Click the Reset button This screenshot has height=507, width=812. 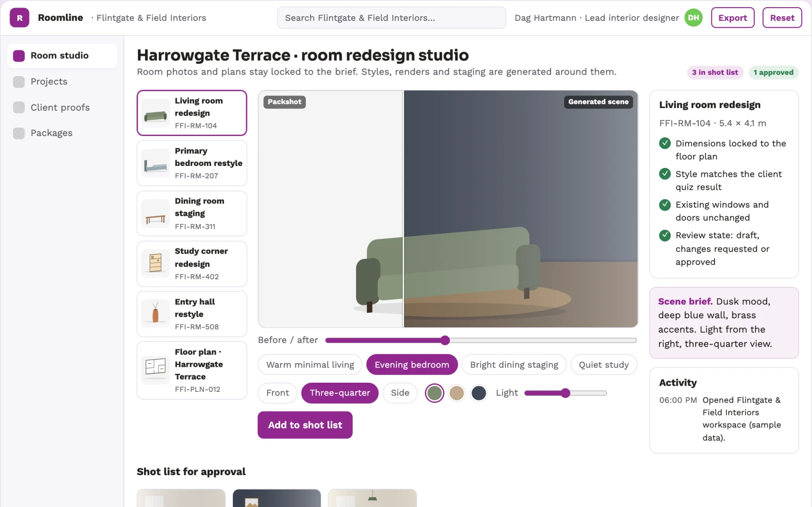click(782, 18)
